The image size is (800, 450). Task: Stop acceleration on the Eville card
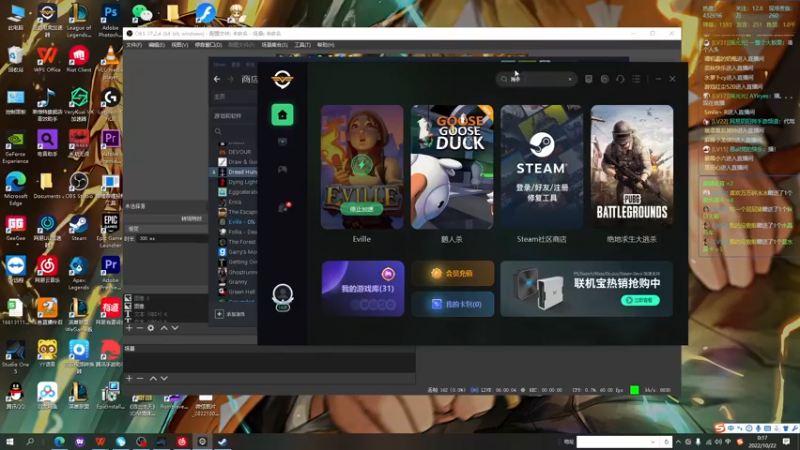(x=362, y=209)
